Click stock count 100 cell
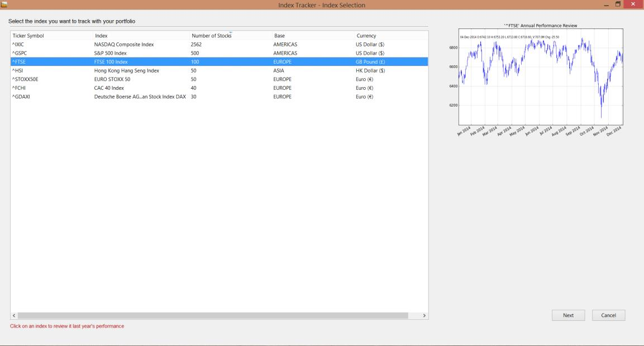Screen dimensions: 644x346 (x=195, y=61)
